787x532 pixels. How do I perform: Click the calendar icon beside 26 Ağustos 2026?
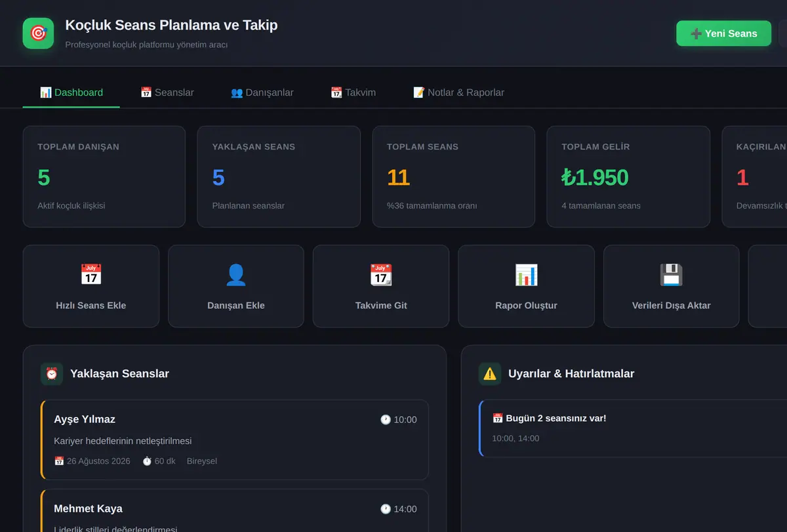click(x=59, y=461)
